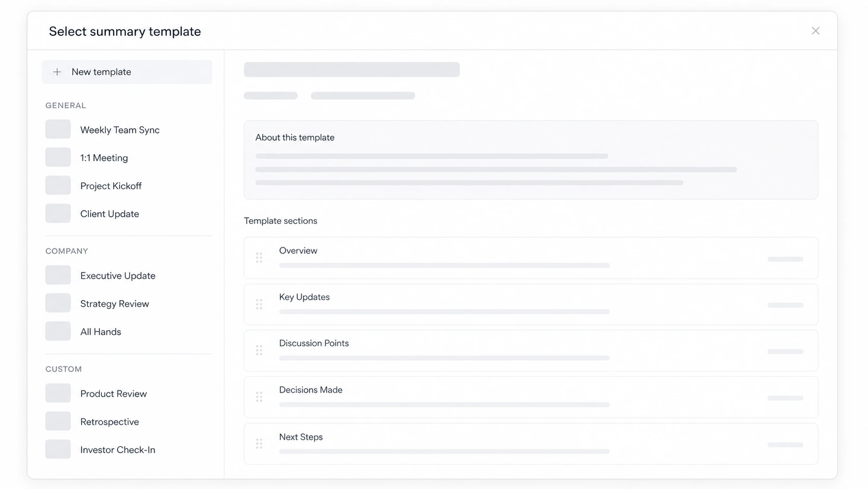
Task: Click the plus icon beside New template
Action: click(x=57, y=72)
